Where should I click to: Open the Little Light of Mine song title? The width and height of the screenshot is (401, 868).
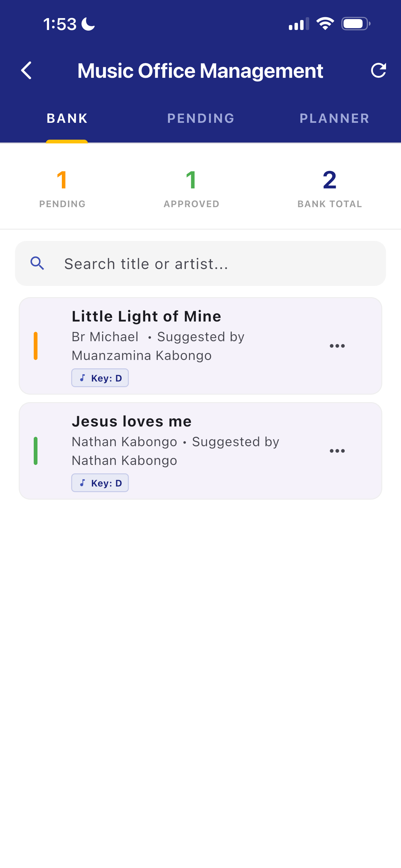(146, 317)
